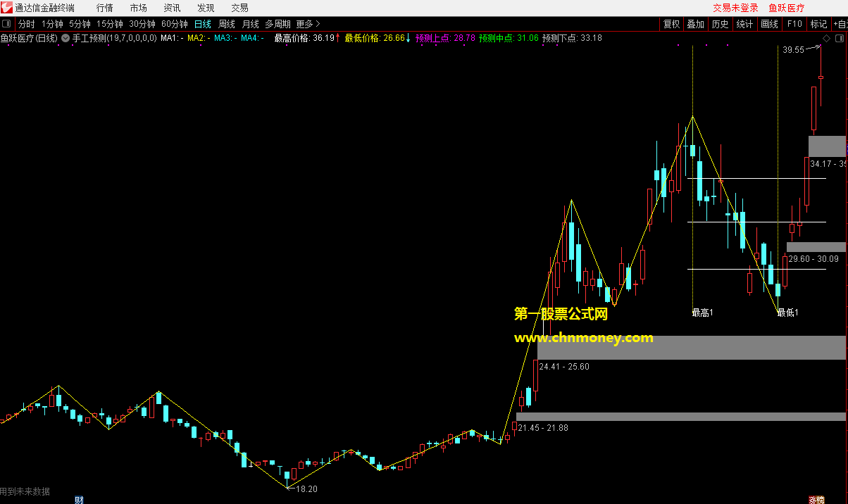Switch to 60分钟 period tab
848x504 pixels.
(x=174, y=24)
